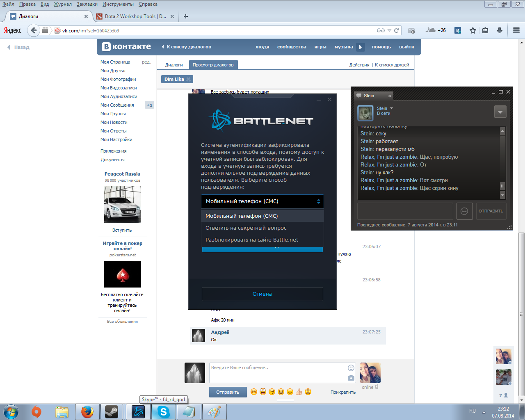Switch to Skype in the taskbar
Image resolution: width=525 pixels, height=420 pixels.
[x=163, y=412]
